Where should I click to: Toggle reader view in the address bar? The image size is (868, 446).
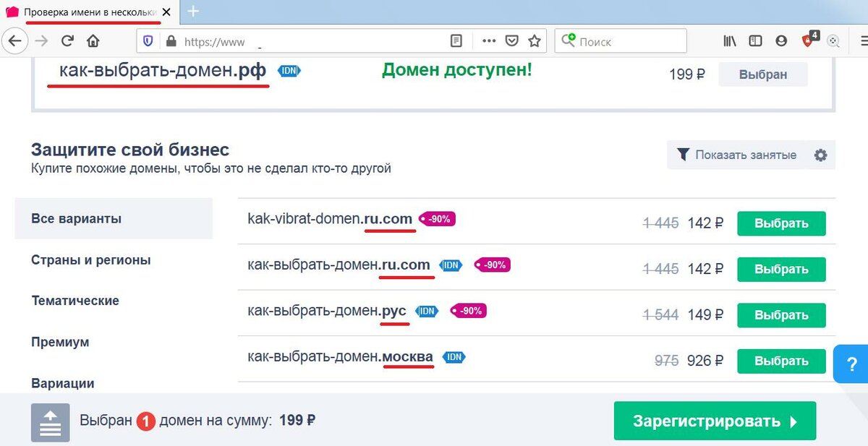pyautogui.click(x=456, y=41)
